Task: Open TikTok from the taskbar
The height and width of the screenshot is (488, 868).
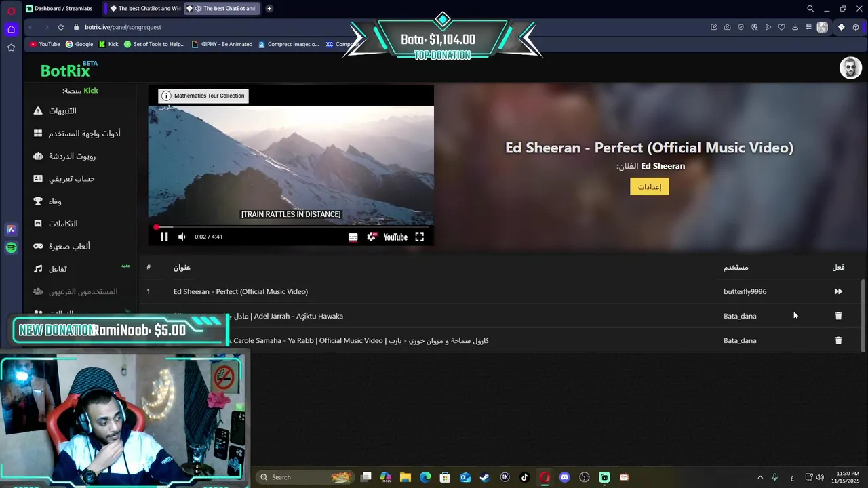Action: (524, 477)
